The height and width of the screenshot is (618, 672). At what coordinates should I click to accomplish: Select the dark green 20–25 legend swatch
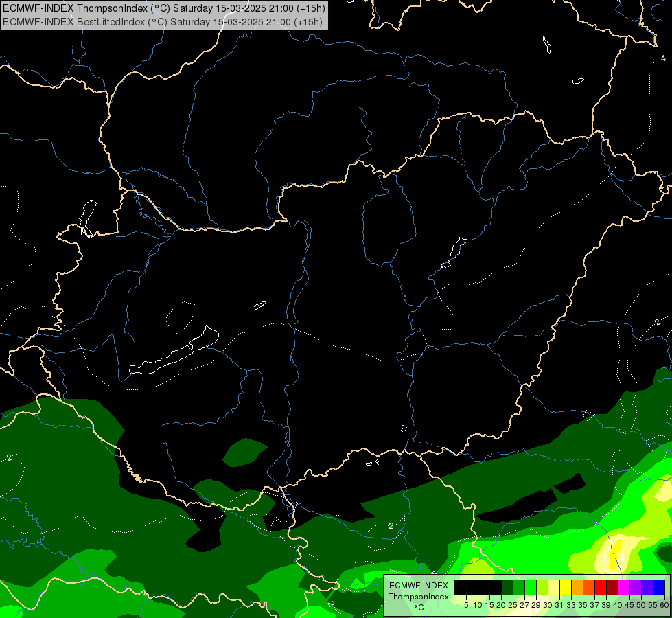(507, 587)
